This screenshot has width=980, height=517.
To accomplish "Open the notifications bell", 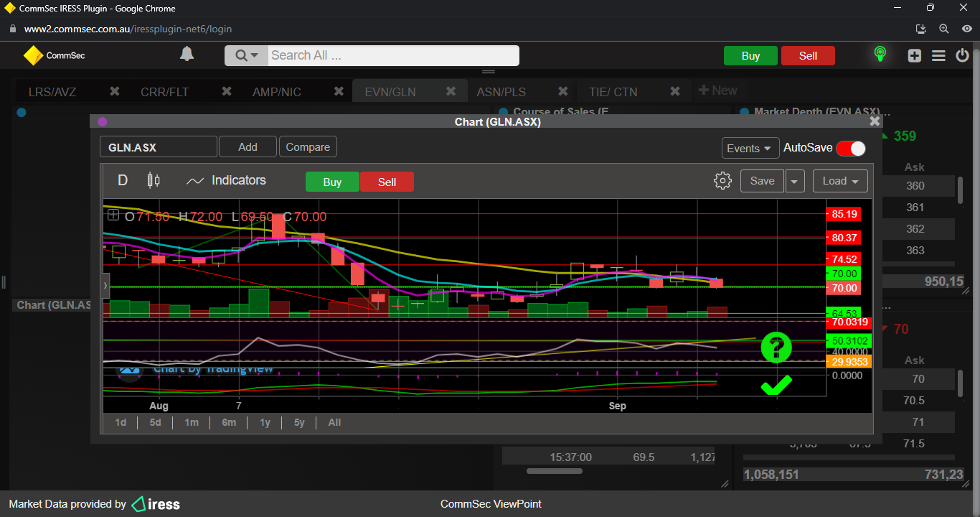I will pos(187,54).
